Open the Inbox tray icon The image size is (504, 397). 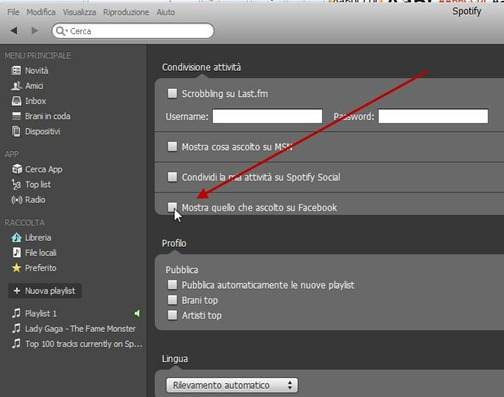point(16,101)
